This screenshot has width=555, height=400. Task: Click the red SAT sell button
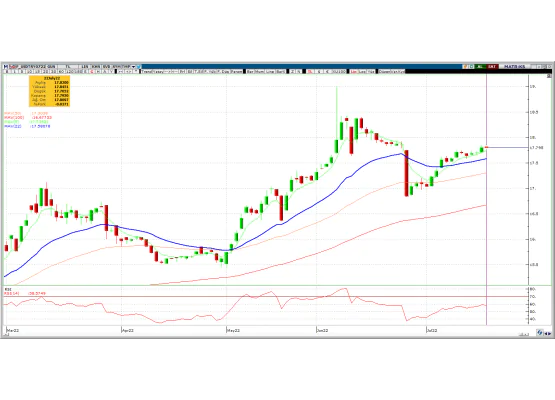pos(492,67)
